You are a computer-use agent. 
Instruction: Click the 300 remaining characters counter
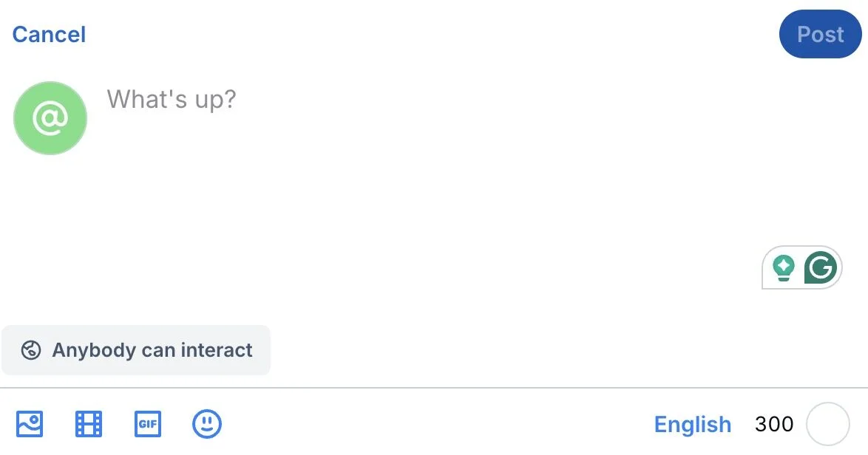pos(774,424)
